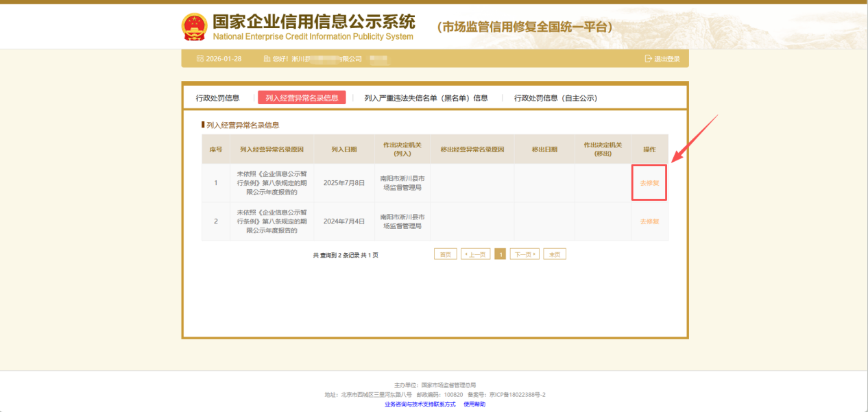Click the company building icon in header
Screen dimensions: 868x412
click(x=267, y=59)
